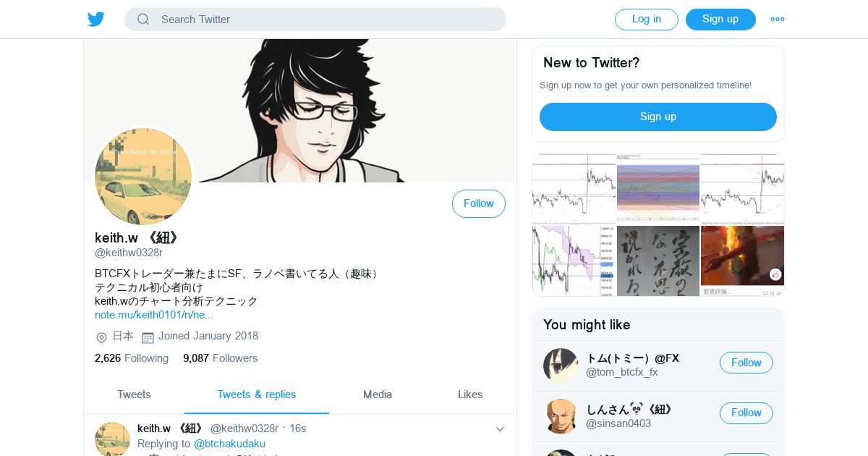
Task: View the 9,087 Followers list
Action: point(220,358)
